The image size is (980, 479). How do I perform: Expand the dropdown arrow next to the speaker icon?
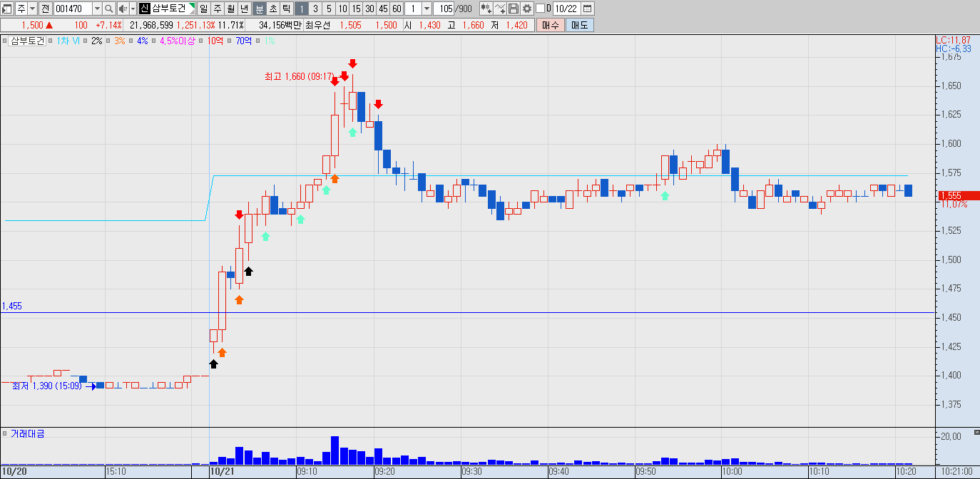133,9
